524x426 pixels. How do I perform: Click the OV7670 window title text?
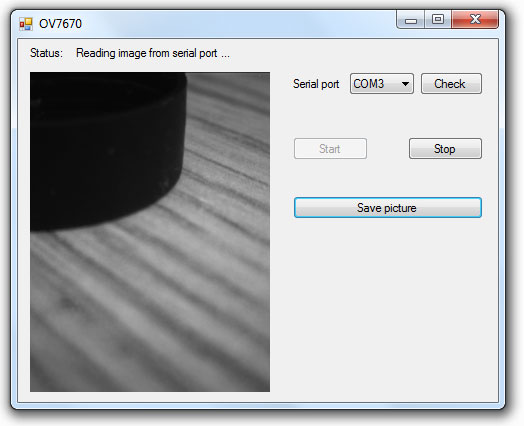[60, 24]
